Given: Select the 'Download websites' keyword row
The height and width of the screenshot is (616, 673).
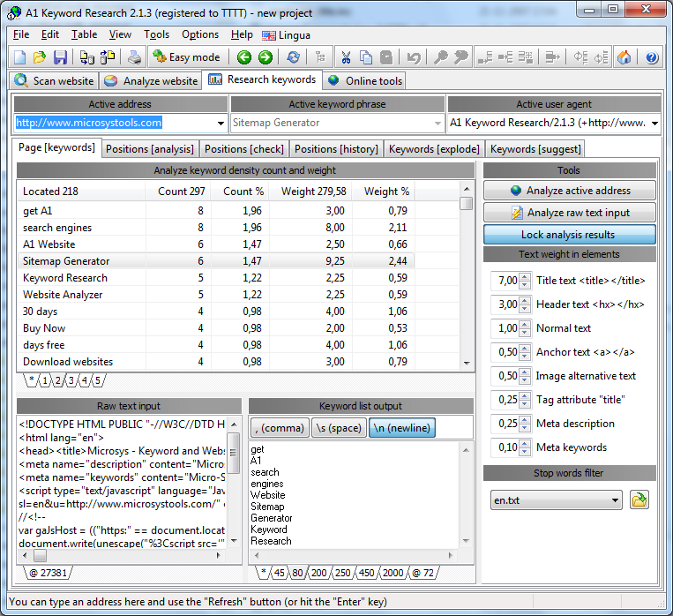Looking at the screenshot, I should click(x=216, y=361).
